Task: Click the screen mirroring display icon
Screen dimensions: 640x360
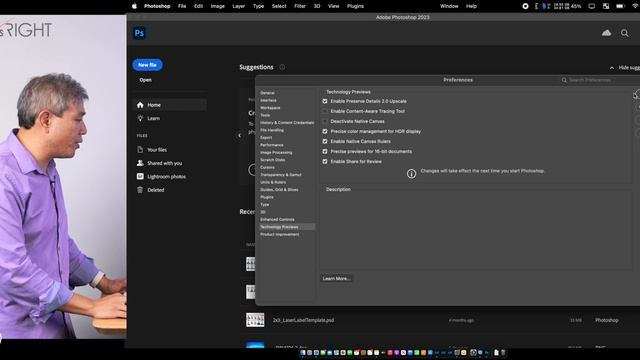Action: coord(591,6)
